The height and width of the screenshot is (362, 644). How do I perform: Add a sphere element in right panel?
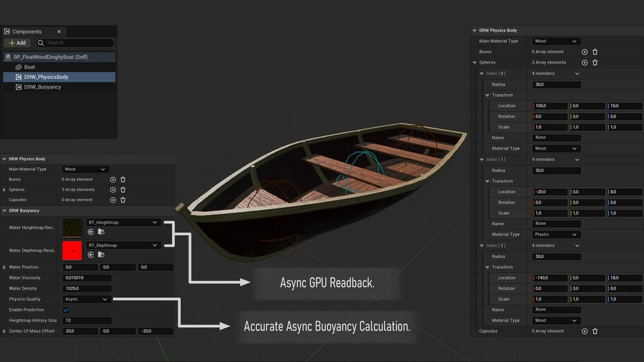point(585,62)
